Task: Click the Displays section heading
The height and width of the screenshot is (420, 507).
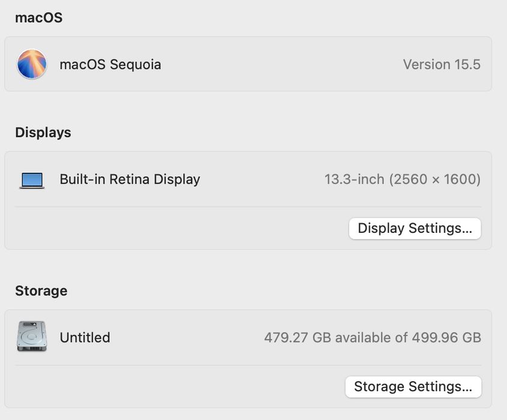Action: click(43, 133)
